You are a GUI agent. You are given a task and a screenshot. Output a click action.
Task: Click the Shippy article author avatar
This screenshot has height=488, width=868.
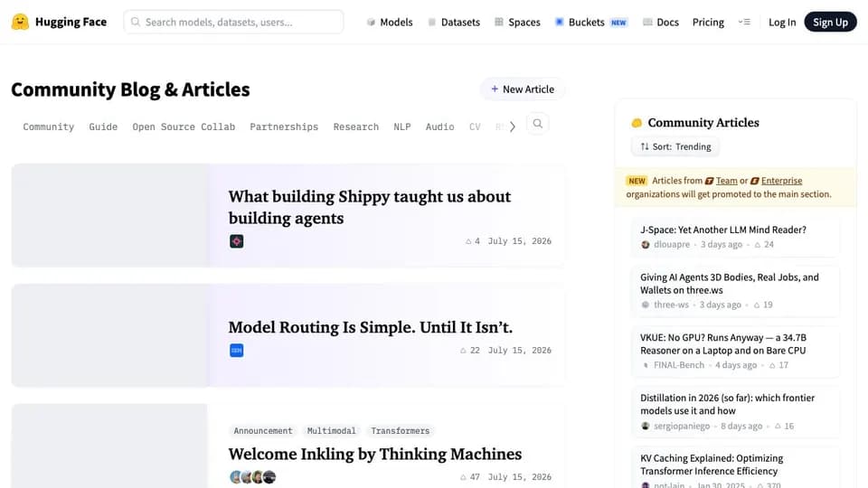pos(236,241)
